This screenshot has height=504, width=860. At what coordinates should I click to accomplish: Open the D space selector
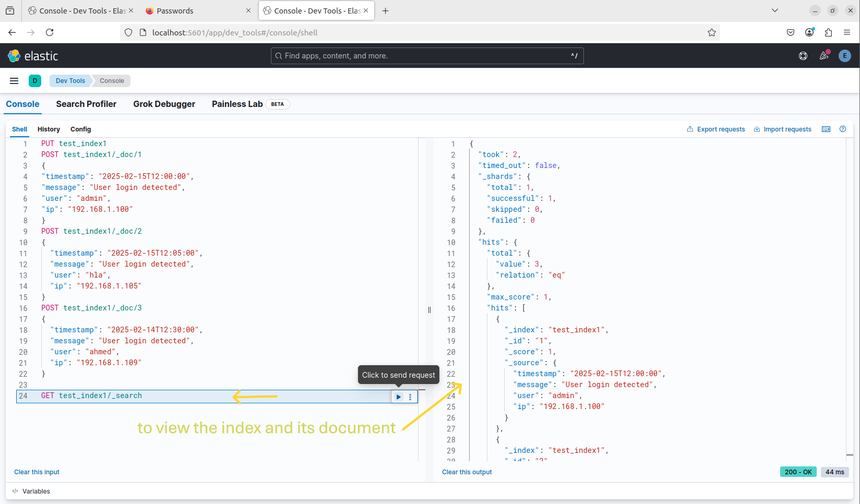click(35, 81)
